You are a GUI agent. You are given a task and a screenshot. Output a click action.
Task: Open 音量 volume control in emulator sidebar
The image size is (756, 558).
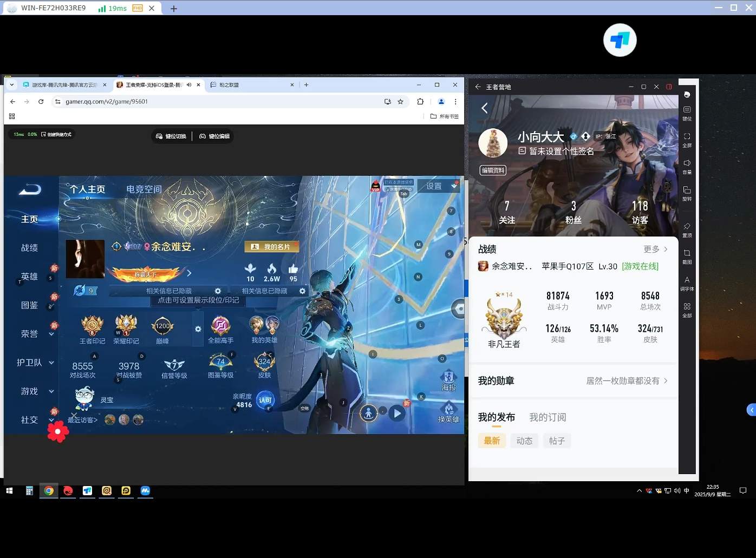pos(687,166)
